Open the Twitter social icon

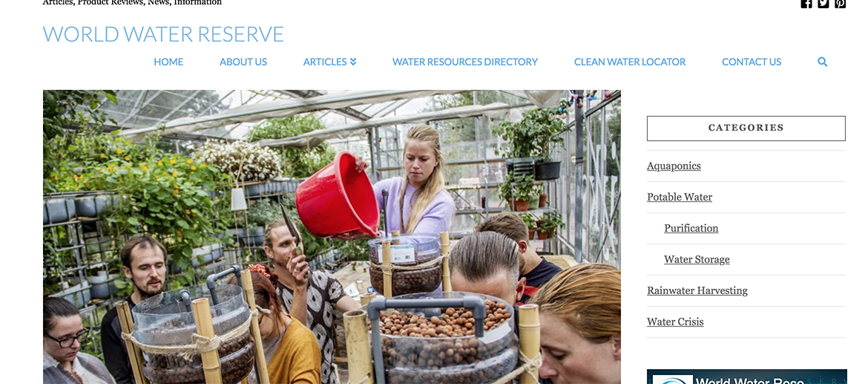[x=823, y=3]
